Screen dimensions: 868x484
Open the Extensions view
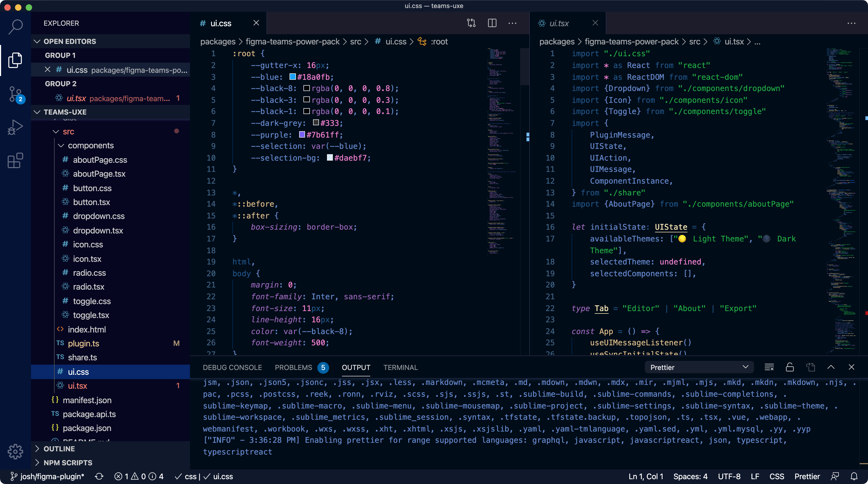15,160
